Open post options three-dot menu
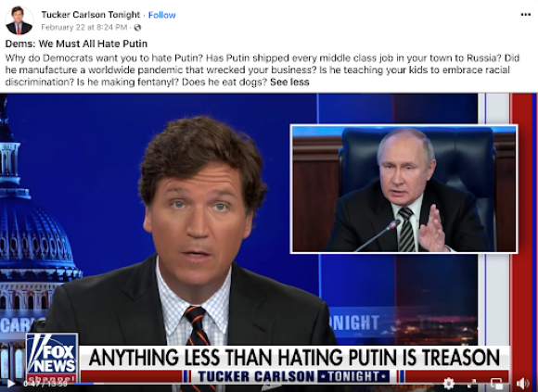 tap(525, 15)
